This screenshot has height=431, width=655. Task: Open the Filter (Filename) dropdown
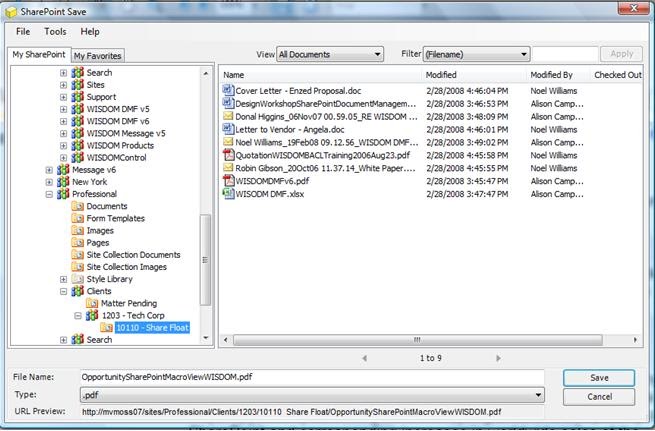click(477, 54)
